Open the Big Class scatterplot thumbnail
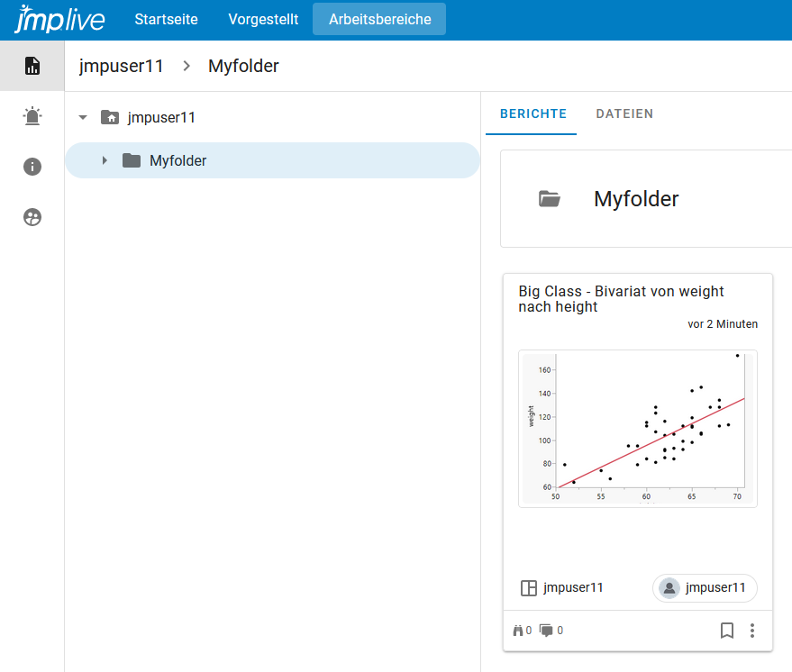792x672 pixels. point(638,429)
